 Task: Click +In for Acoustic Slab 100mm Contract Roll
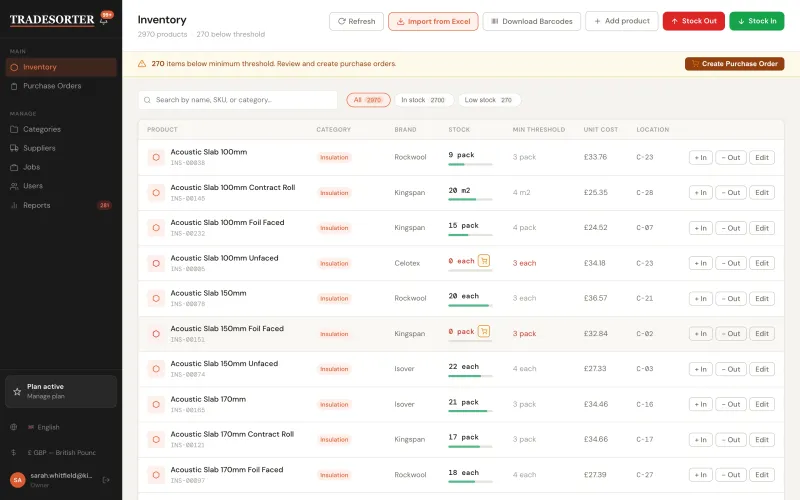click(701, 193)
